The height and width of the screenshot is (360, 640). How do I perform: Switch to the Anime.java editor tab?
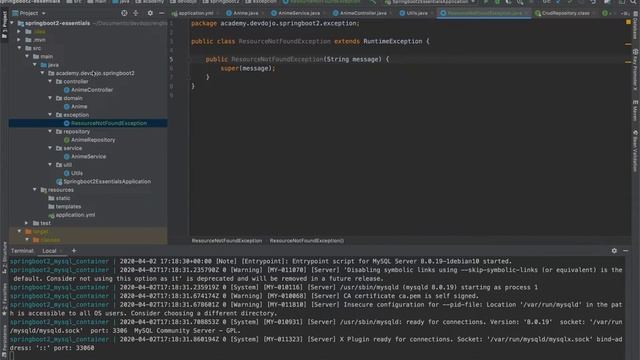pos(245,13)
